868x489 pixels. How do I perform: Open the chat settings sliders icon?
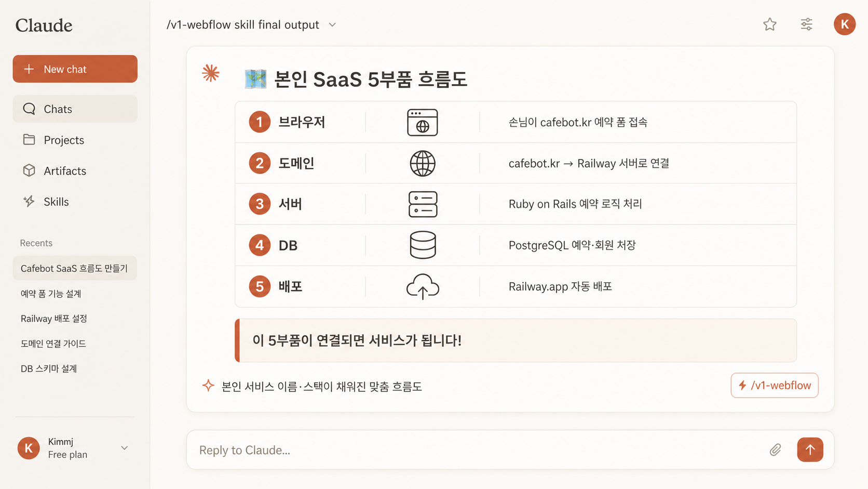(x=806, y=24)
